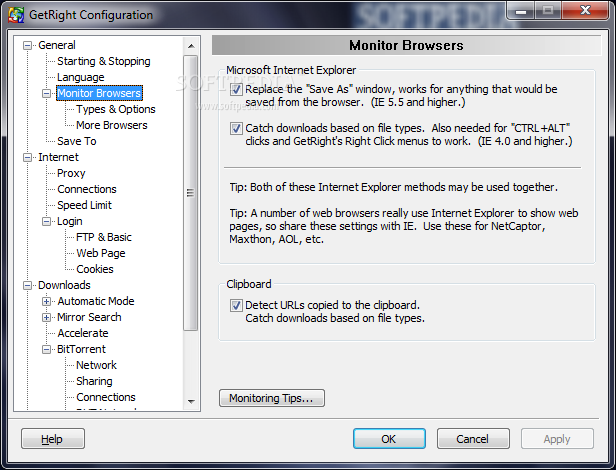Screen dimensions: 616x470
Task: Open Proxy settings
Action: [x=71, y=173]
